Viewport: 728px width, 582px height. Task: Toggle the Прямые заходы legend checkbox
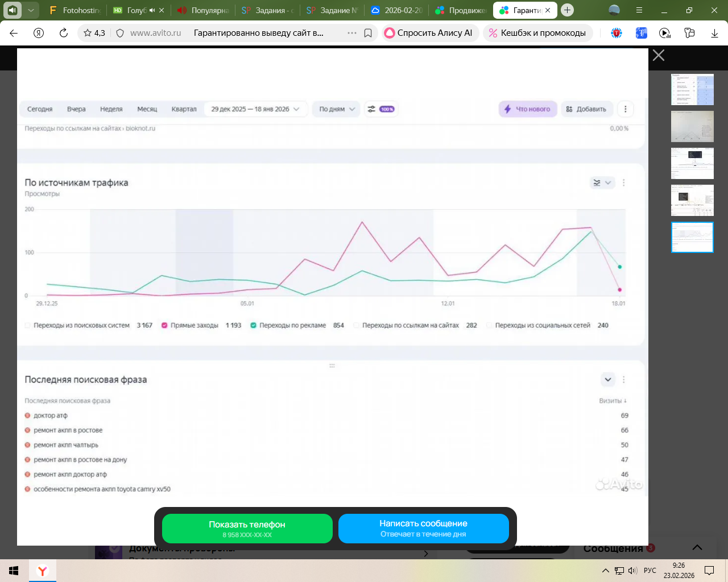(x=164, y=326)
